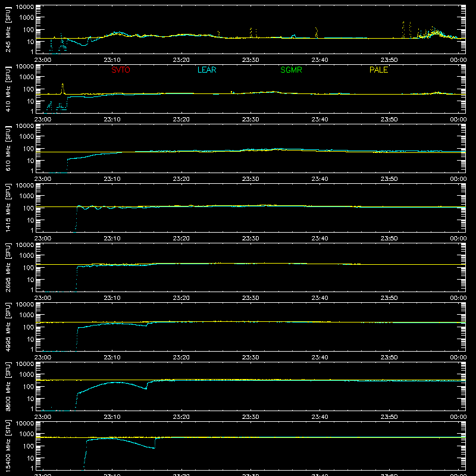Select the 15400 MHz [SFU] axis title
The height and width of the screenshot is (476, 476).
pos(8,446)
